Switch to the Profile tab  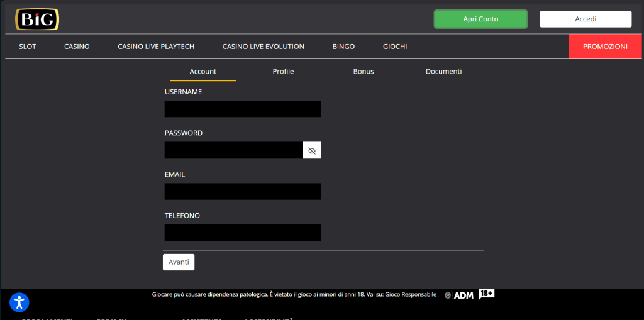[284, 72]
